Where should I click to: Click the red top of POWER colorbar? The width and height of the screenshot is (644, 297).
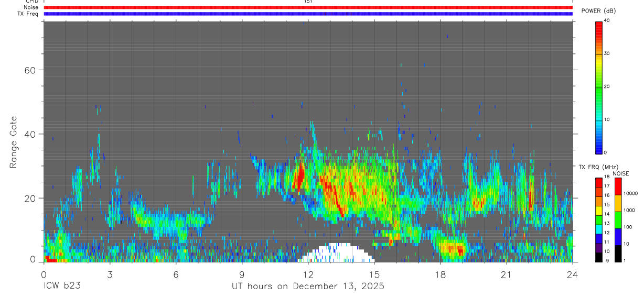(599, 26)
